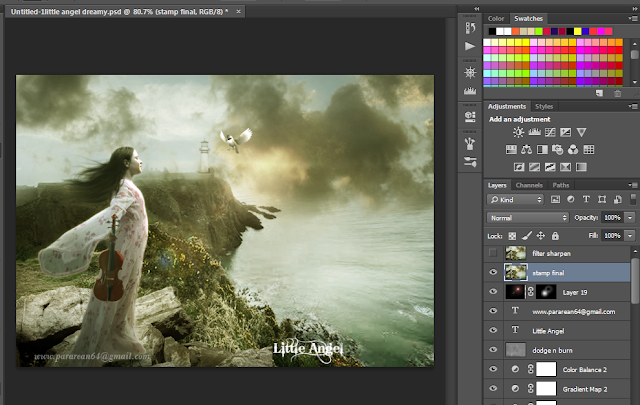The height and width of the screenshot is (405, 640).
Task: Add a Curves adjustment
Action: pyautogui.click(x=550, y=132)
